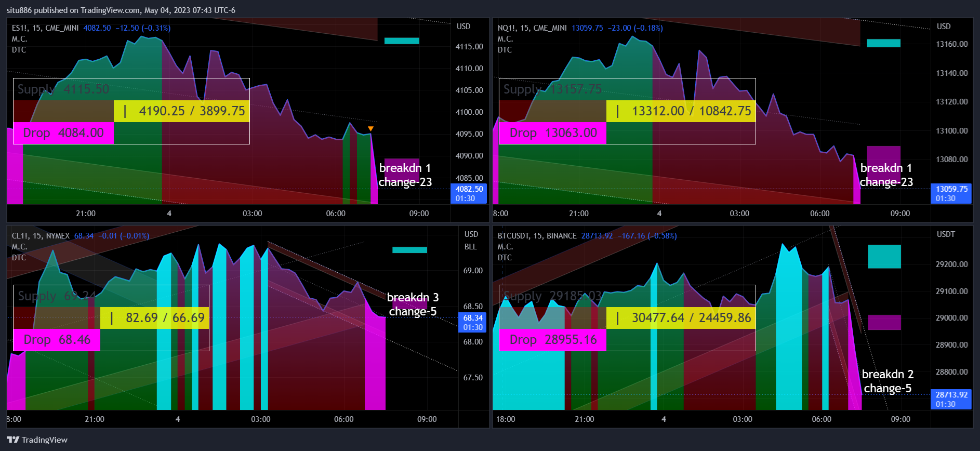
Task: Click the DTC indicator label on NQ1! chart
Action: (x=505, y=50)
